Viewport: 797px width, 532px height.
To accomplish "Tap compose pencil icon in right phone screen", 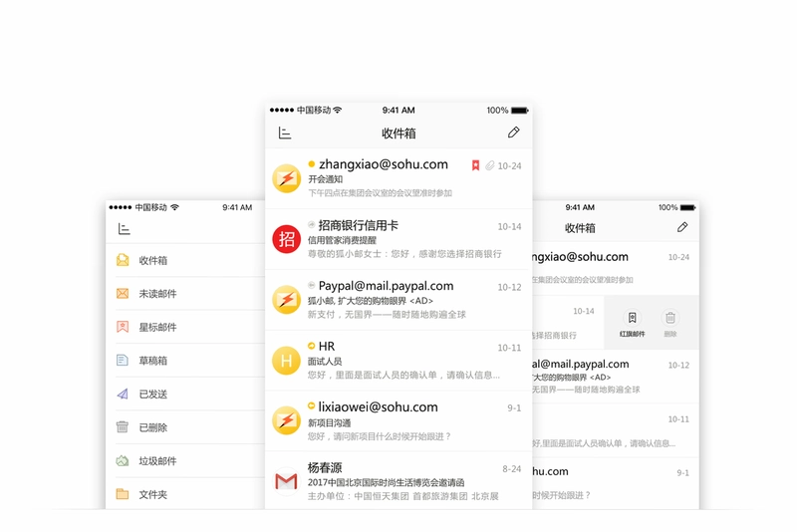I will click(682, 227).
